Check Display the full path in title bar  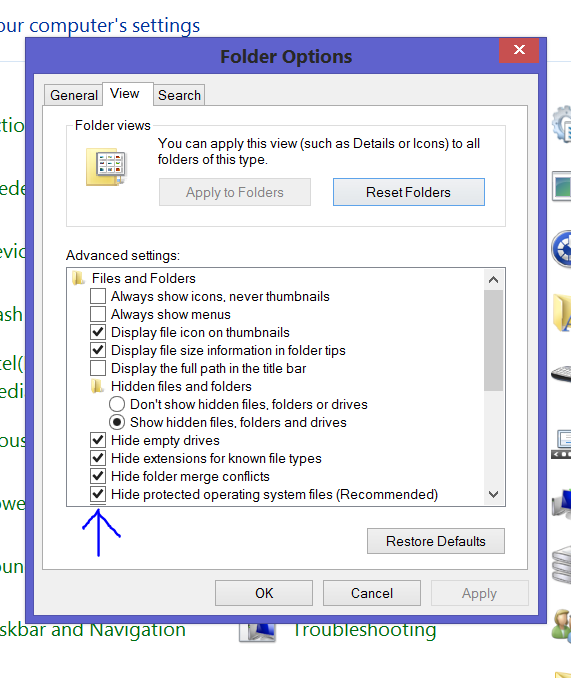[98, 368]
